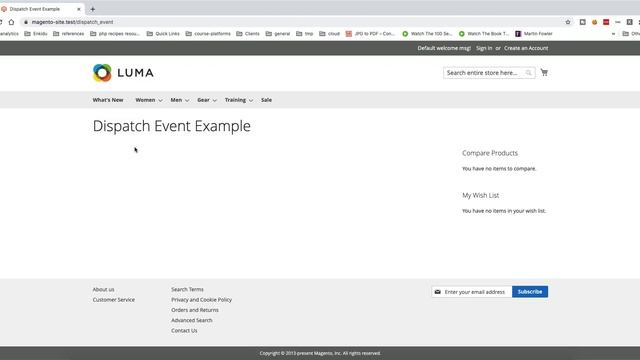Open the Quick Links bookmarks folder
This screenshot has width=640, height=360.
[x=163, y=34]
